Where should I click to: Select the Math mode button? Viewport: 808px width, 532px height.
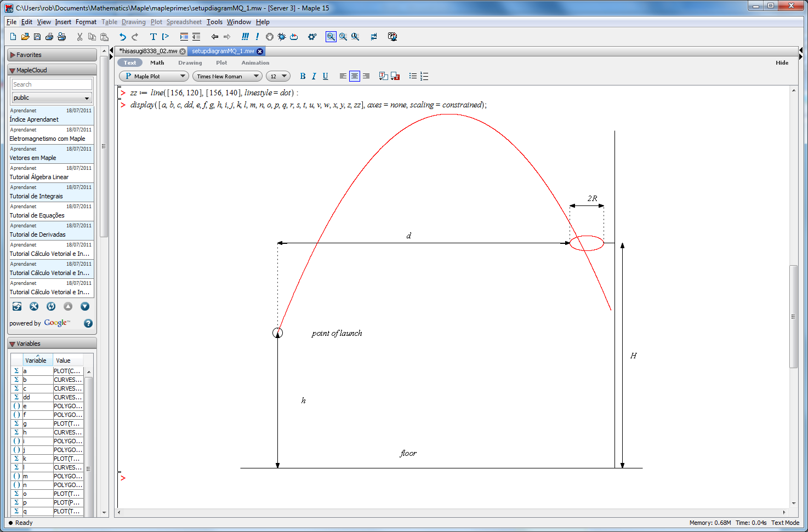tap(157, 62)
